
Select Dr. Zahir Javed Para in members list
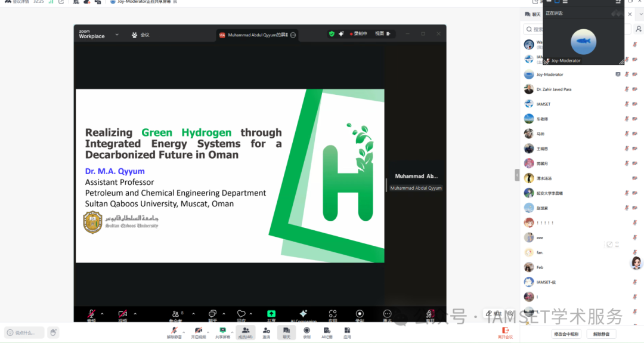[x=553, y=89]
